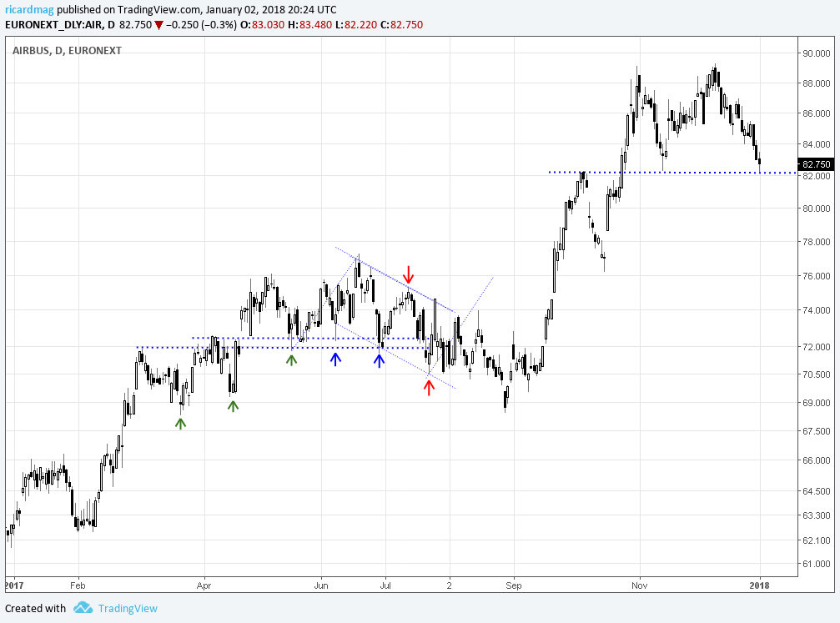
Task: Click the Feb date label on time axis
Action: [x=78, y=585]
